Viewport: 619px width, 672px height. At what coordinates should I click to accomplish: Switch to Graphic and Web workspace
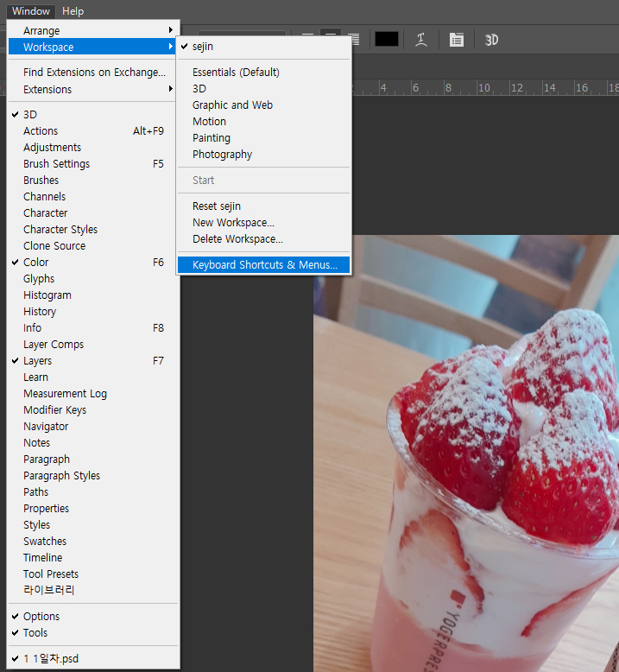pos(264,105)
